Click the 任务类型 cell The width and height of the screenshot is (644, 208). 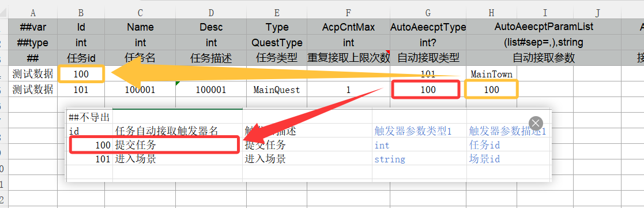tap(277, 58)
